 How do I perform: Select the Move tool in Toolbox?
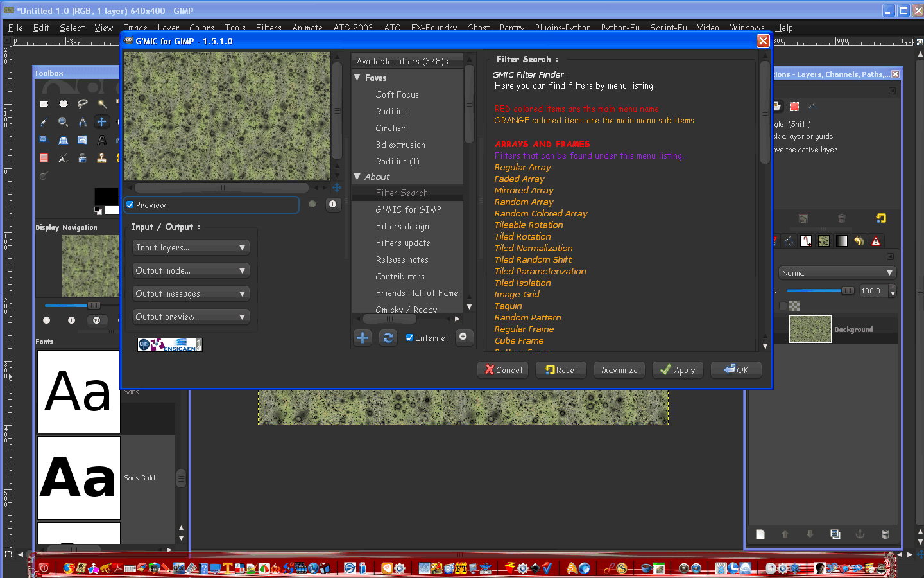pyautogui.click(x=101, y=121)
